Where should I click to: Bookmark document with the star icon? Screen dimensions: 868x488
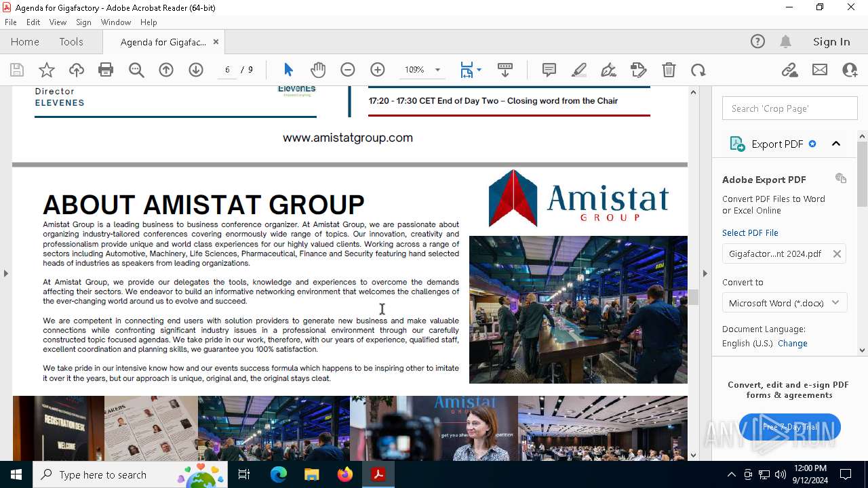(47, 70)
